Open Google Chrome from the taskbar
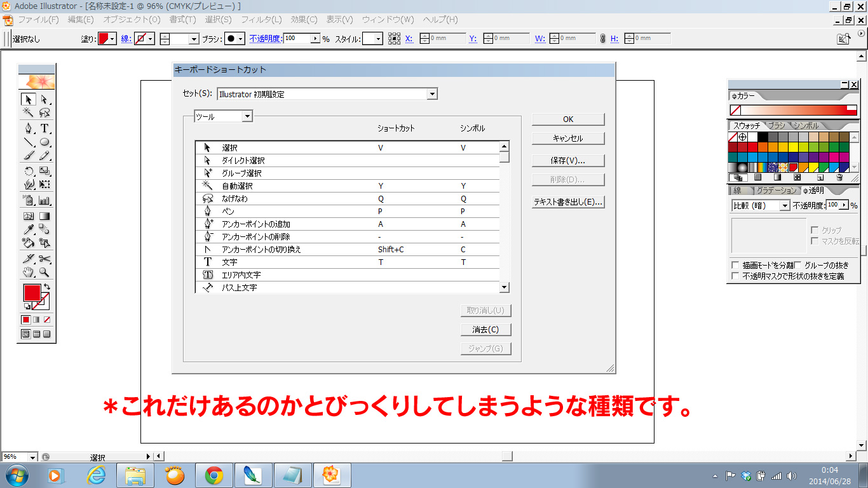The height and width of the screenshot is (488, 868). point(213,475)
